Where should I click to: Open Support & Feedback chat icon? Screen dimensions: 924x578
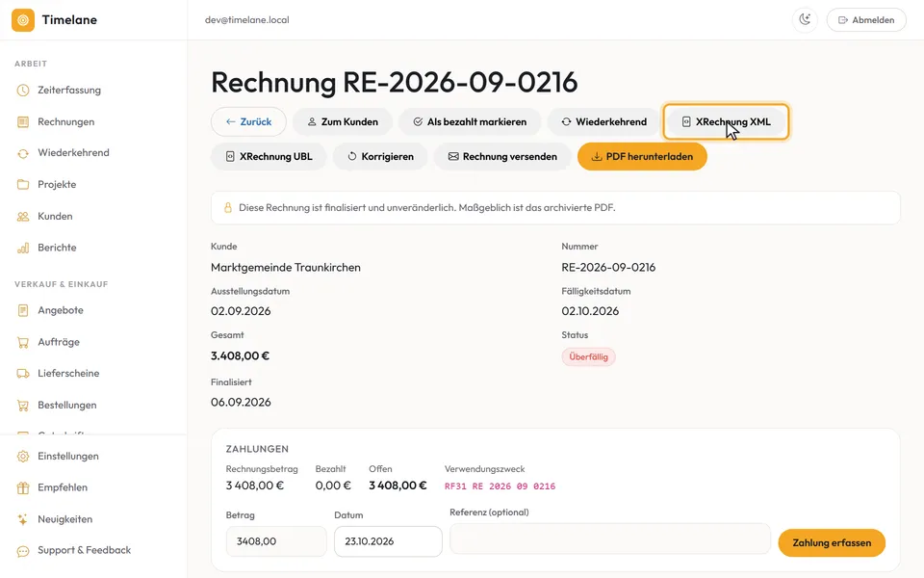23,551
